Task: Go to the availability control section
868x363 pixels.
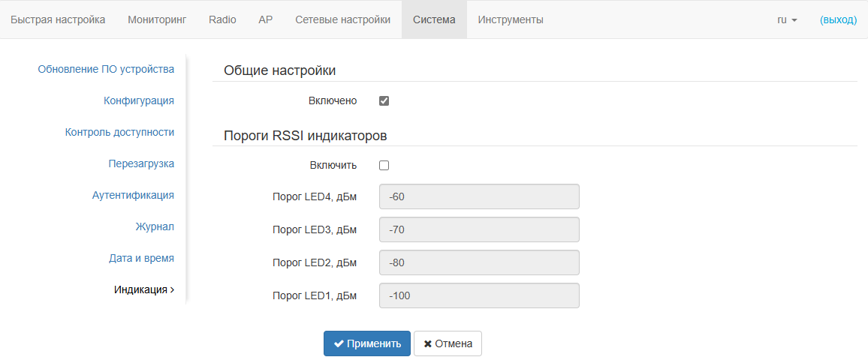Action: click(119, 132)
